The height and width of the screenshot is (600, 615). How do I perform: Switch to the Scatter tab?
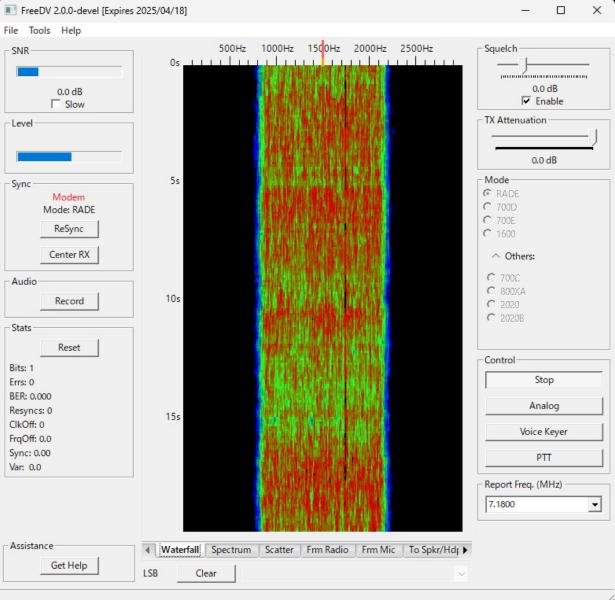coord(279,550)
